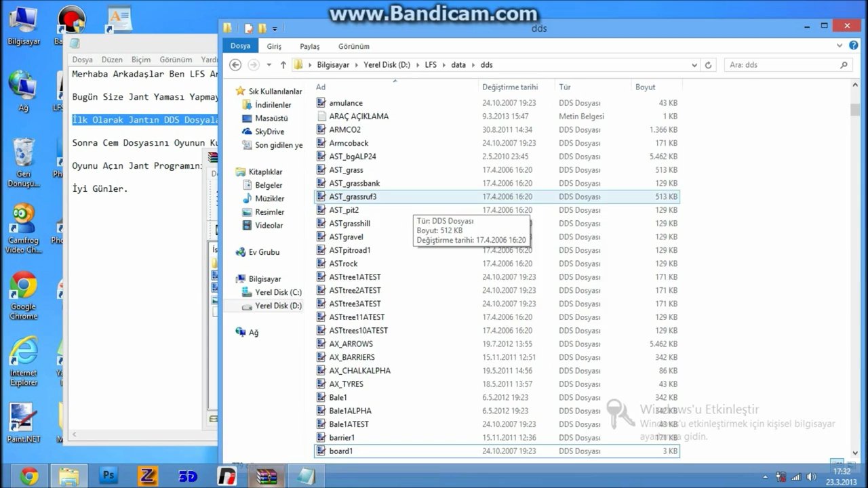The image size is (868, 488).
Task: Click the data breadcrumb in address bar
Action: point(458,65)
